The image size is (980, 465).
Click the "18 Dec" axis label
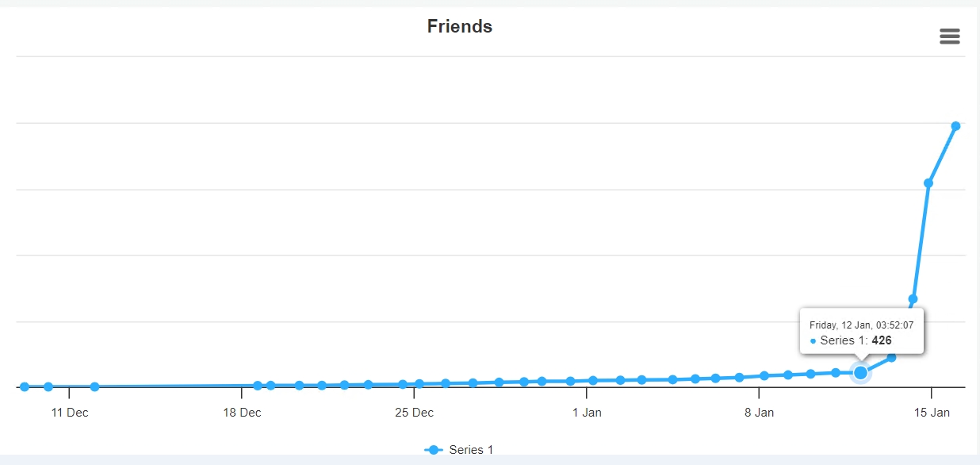242,413
